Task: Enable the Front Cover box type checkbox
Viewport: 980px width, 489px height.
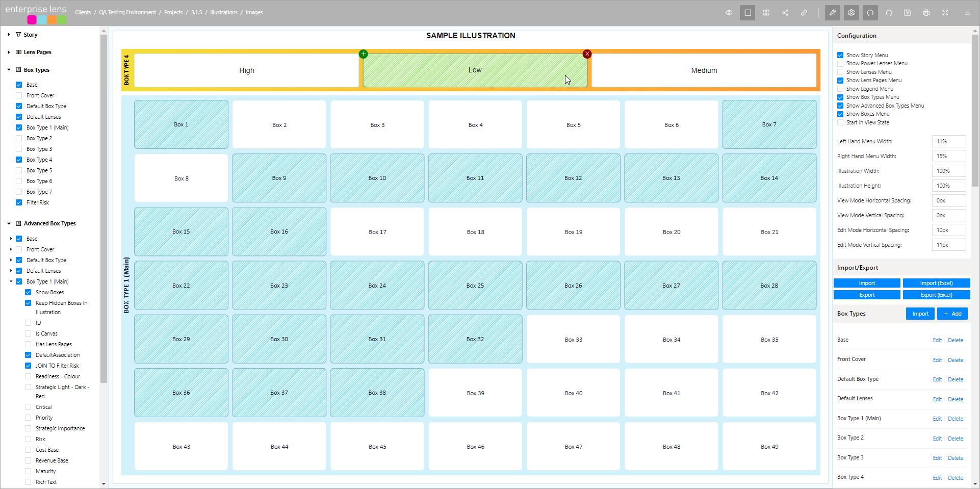Action: coord(19,95)
